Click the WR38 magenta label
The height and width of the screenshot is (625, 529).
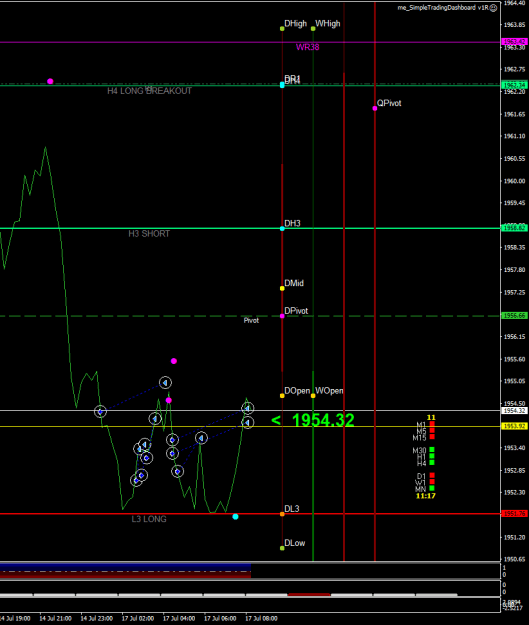(x=307, y=47)
